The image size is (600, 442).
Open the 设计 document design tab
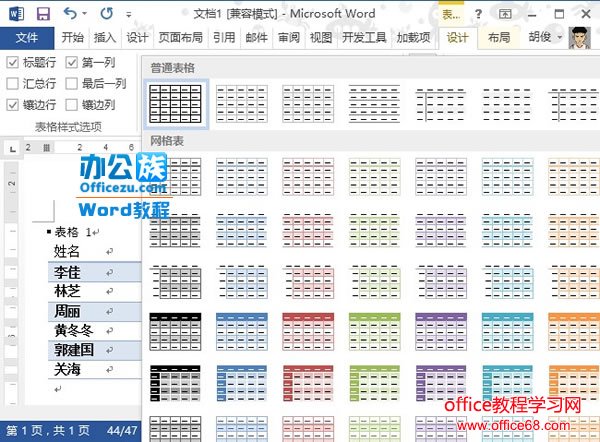pyautogui.click(x=137, y=38)
